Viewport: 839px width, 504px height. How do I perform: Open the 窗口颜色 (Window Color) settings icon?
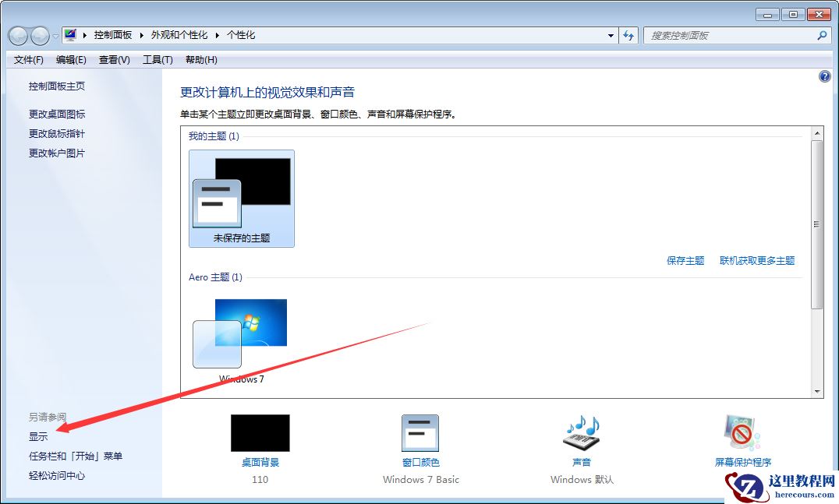click(420, 433)
